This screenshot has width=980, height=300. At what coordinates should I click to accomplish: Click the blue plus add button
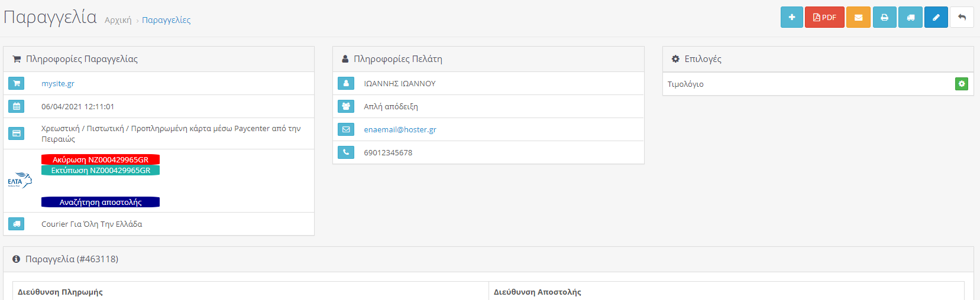(x=791, y=17)
